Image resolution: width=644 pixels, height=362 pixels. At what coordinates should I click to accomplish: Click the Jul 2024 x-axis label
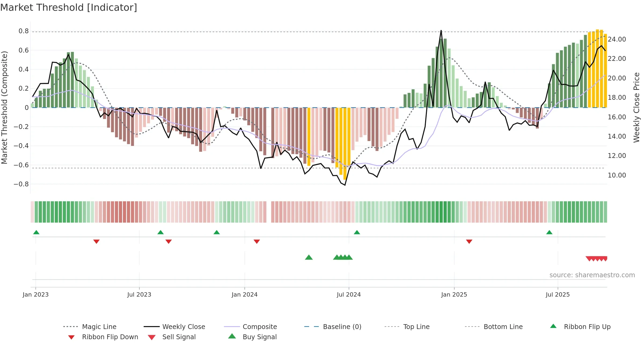pos(349,294)
